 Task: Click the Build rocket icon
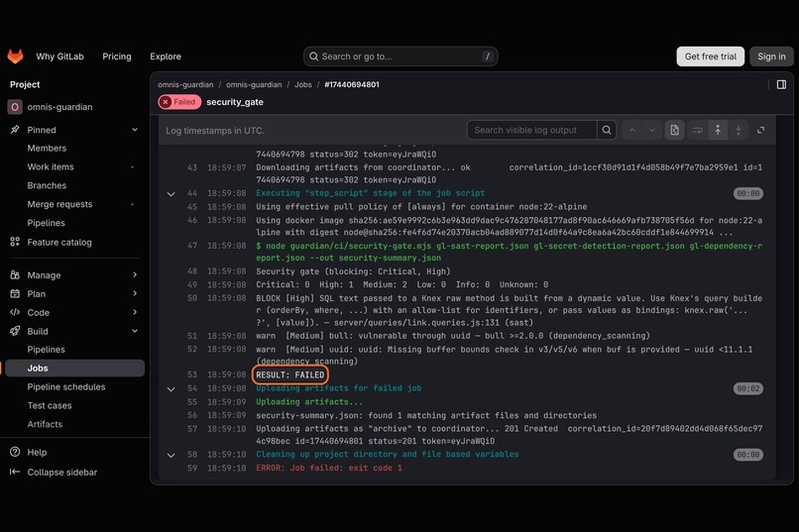(x=15, y=331)
